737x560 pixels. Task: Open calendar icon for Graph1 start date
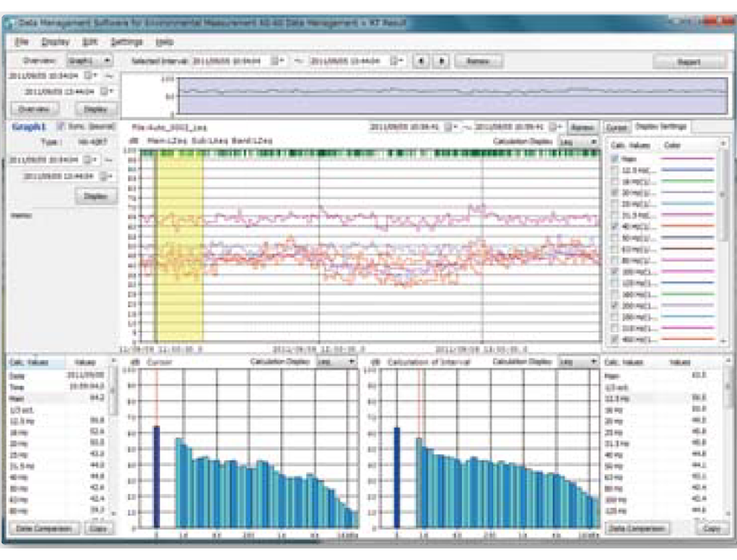point(88,160)
